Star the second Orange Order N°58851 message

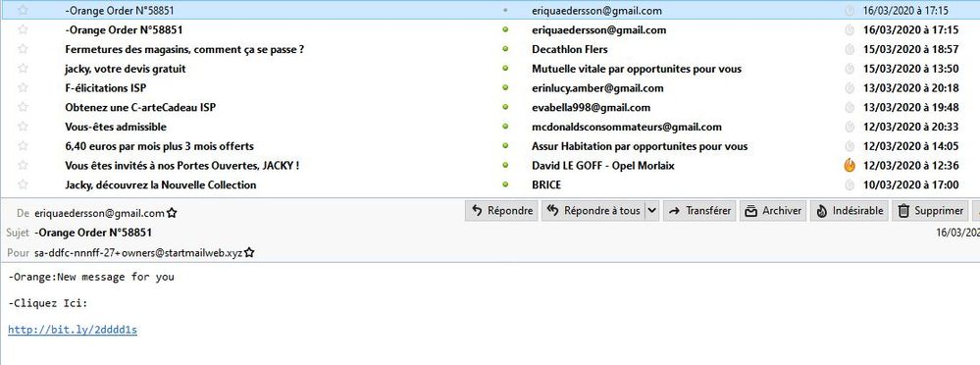[x=24, y=30]
